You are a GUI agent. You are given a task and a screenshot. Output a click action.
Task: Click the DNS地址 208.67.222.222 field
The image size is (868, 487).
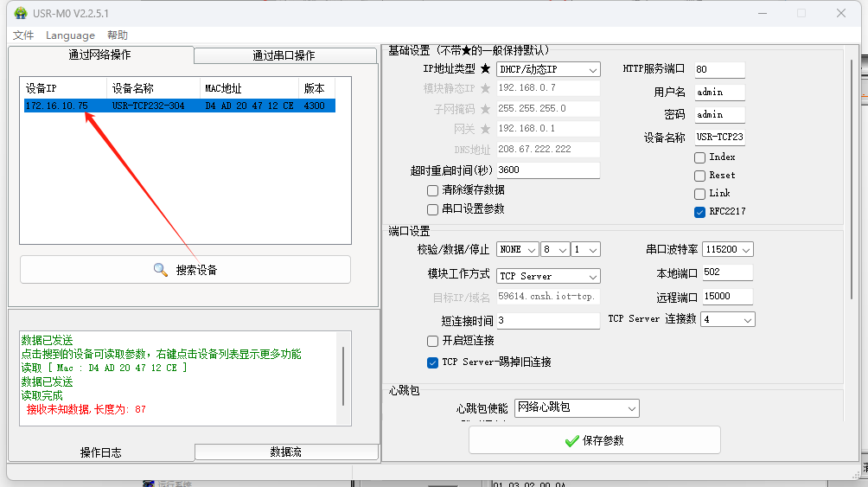(548, 149)
